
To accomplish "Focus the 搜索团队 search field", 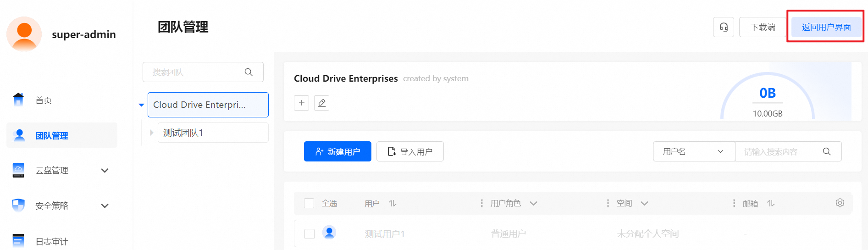I will tap(203, 72).
